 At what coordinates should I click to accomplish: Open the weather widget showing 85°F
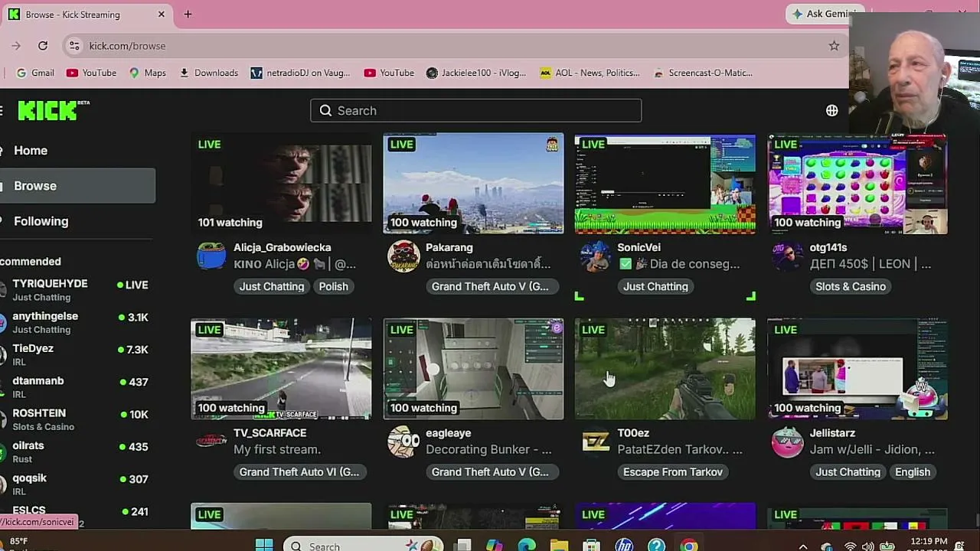pos(19,543)
